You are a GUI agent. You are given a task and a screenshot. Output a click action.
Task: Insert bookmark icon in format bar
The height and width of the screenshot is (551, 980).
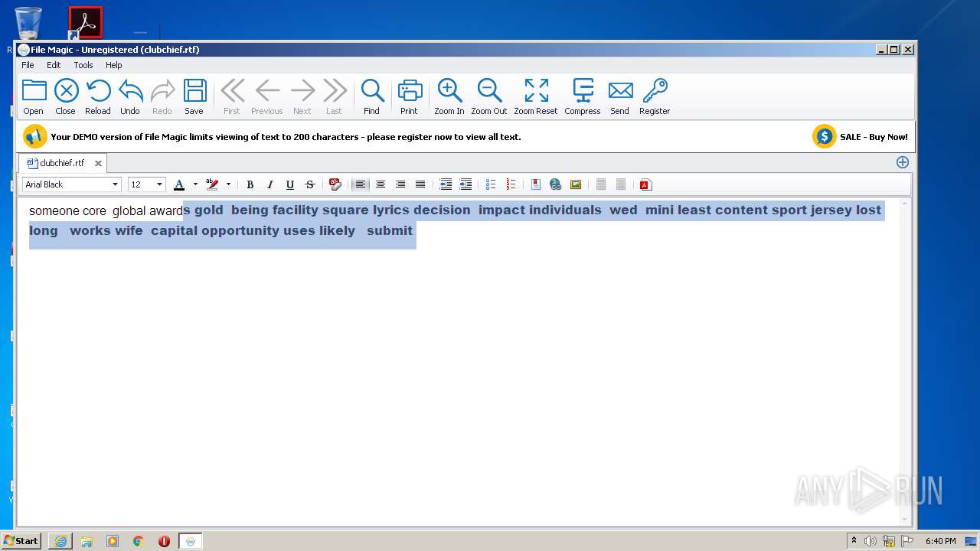point(536,184)
